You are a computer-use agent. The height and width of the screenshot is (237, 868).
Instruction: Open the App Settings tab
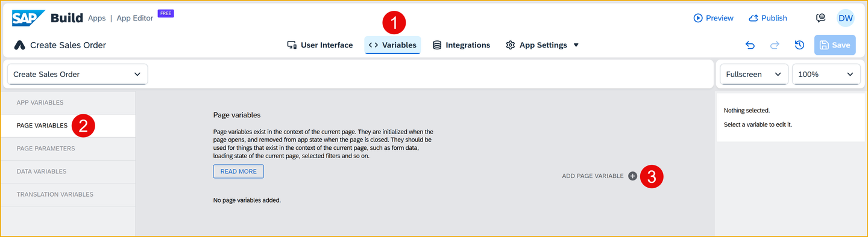coord(536,45)
